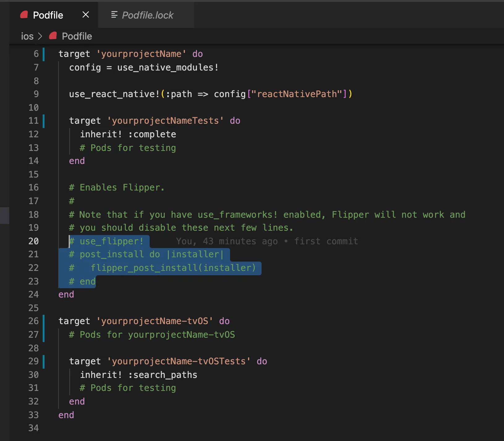This screenshot has width=504, height=441.
Task: Click line number 26 in the gutter
Action: point(34,321)
